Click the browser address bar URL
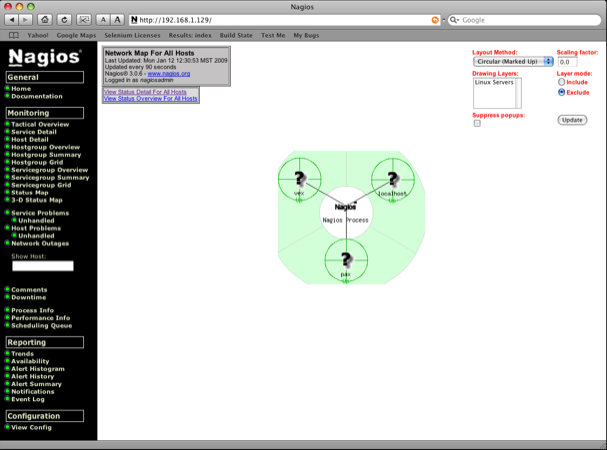Screen dimensions: 607x450 [x=284, y=20]
